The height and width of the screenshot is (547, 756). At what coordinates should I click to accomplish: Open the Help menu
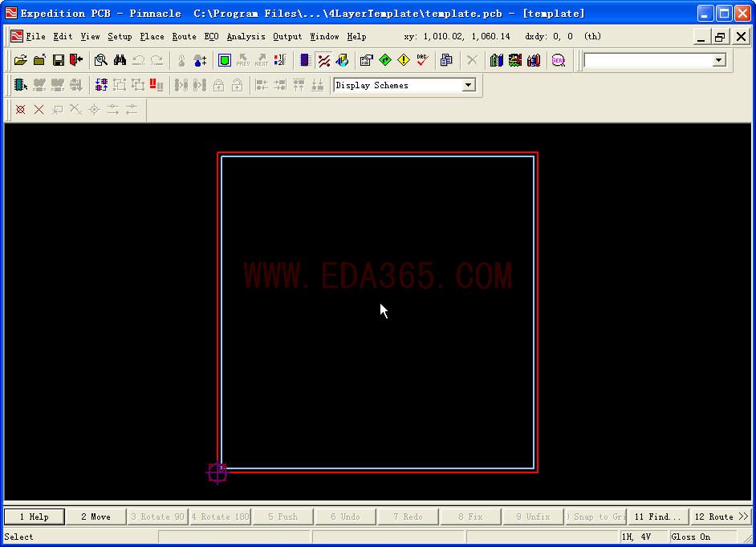click(x=357, y=37)
